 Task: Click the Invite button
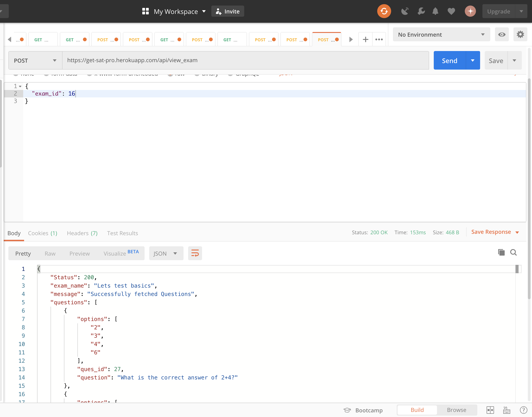click(228, 11)
